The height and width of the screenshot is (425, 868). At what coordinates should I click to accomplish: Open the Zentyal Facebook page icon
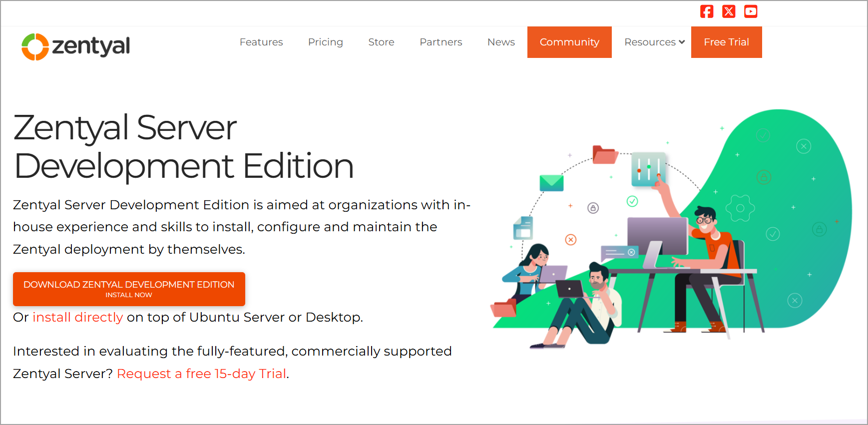pos(707,11)
